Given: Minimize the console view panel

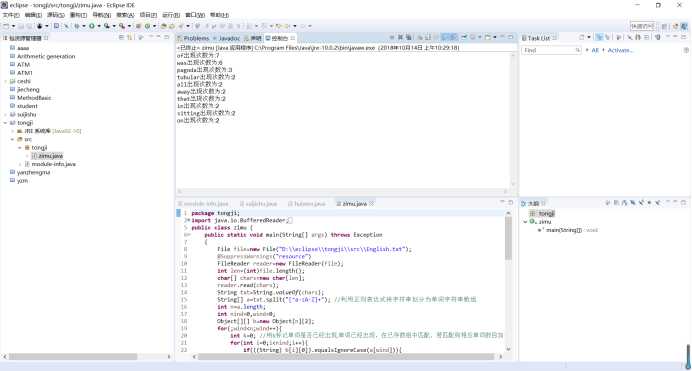Looking at the screenshot, I should [x=502, y=37].
